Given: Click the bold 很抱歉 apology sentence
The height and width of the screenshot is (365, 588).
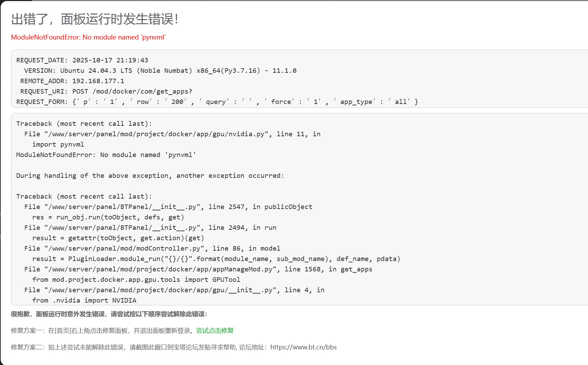Looking at the screenshot, I should click(109, 314).
